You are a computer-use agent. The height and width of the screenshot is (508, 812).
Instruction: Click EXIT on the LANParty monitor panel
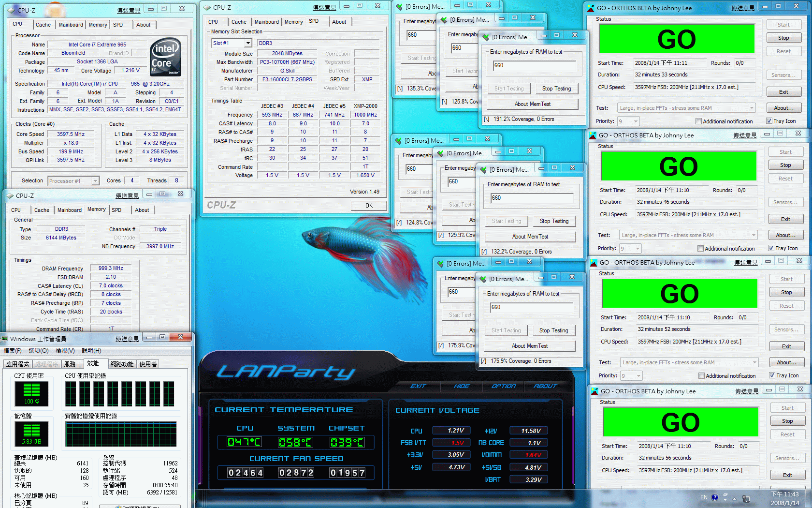pos(418,386)
